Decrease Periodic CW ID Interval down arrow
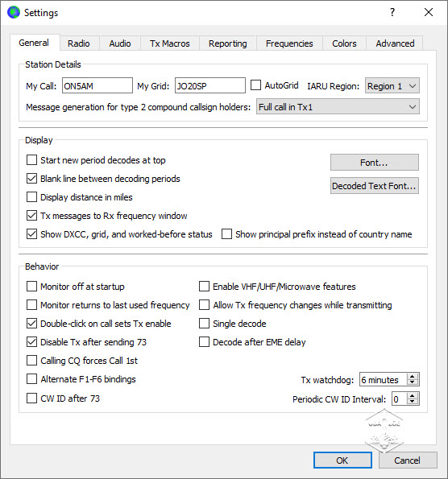448x479 pixels. [413, 402]
